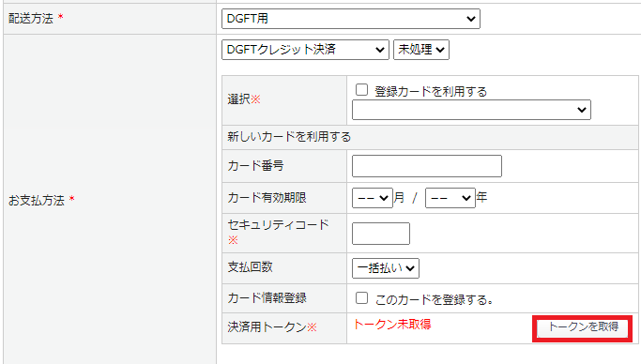Open the expiry month dropdown

click(x=373, y=198)
